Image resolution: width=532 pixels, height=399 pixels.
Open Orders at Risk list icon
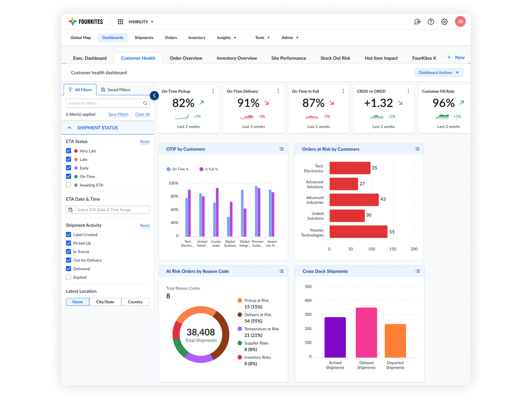(417, 149)
